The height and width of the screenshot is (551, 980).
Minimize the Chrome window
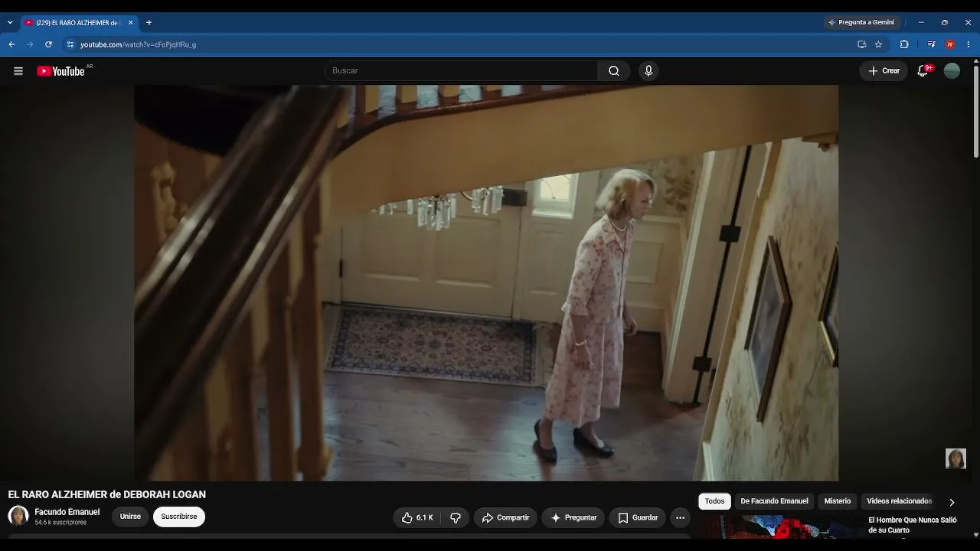(x=921, y=23)
